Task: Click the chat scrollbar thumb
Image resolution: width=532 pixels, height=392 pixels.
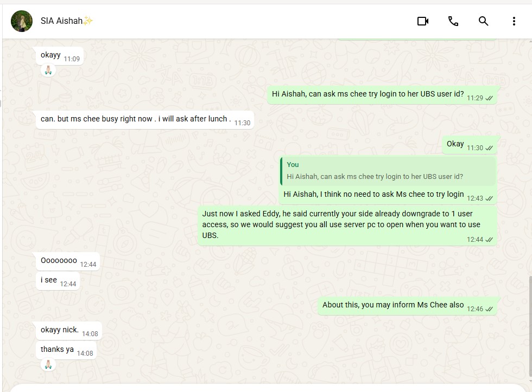Action: pos(530,326)
